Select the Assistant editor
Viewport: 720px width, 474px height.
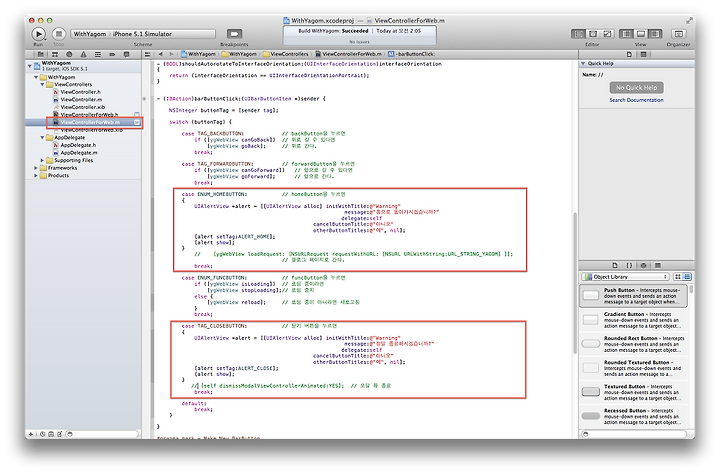593,34
